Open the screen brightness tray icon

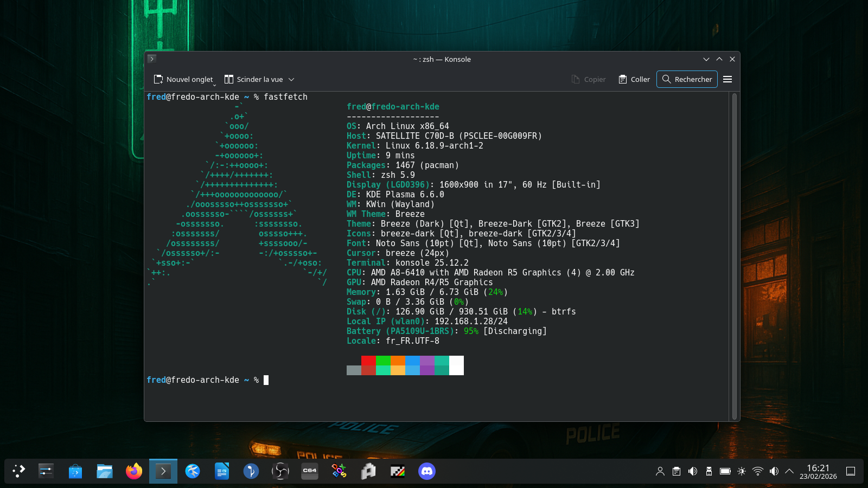(x=742, y=471)
